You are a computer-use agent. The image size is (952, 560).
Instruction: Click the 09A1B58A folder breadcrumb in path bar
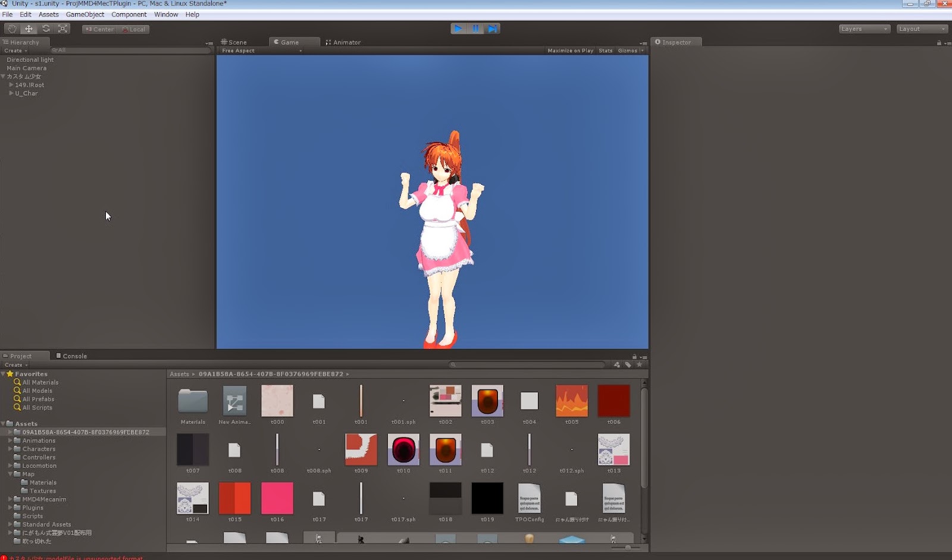271,374
